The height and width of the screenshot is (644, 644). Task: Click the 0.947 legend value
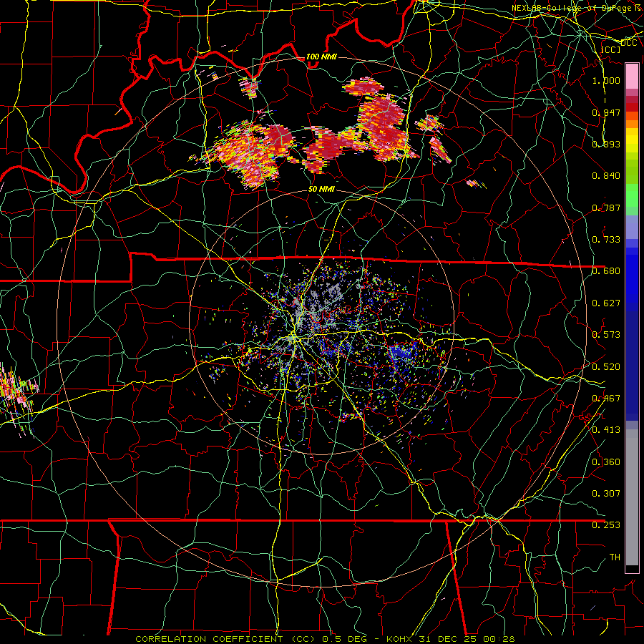point(606,112)
